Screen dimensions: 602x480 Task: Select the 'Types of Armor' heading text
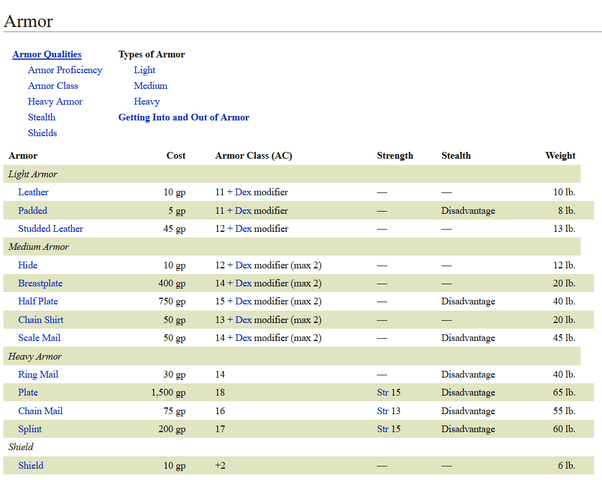click(152, 55)
